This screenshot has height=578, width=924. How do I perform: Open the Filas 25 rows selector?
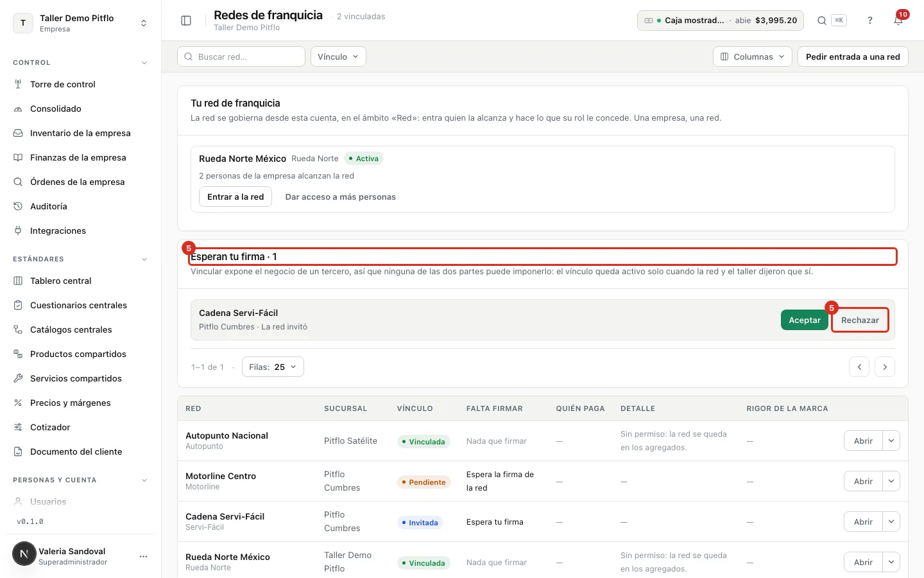(x=273, y=367)
